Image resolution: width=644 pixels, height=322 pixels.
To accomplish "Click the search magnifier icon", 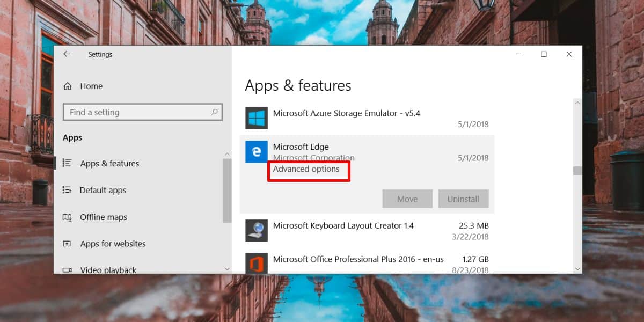I will pos(214,112).
